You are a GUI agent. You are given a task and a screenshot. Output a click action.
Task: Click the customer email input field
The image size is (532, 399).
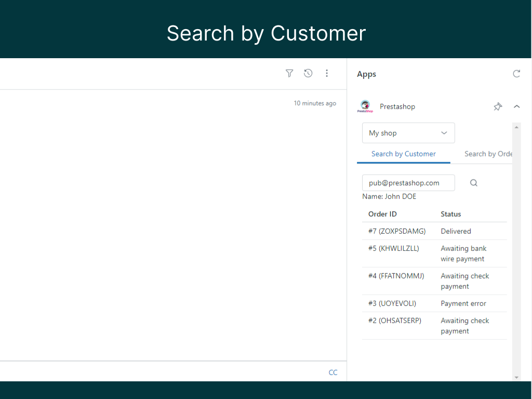408,183
